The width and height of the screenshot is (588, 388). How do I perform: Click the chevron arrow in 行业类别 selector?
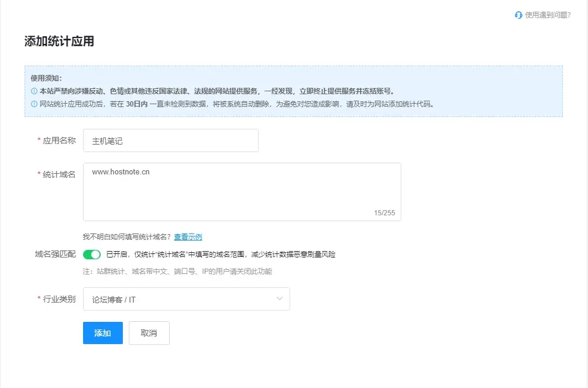(279, 299)
